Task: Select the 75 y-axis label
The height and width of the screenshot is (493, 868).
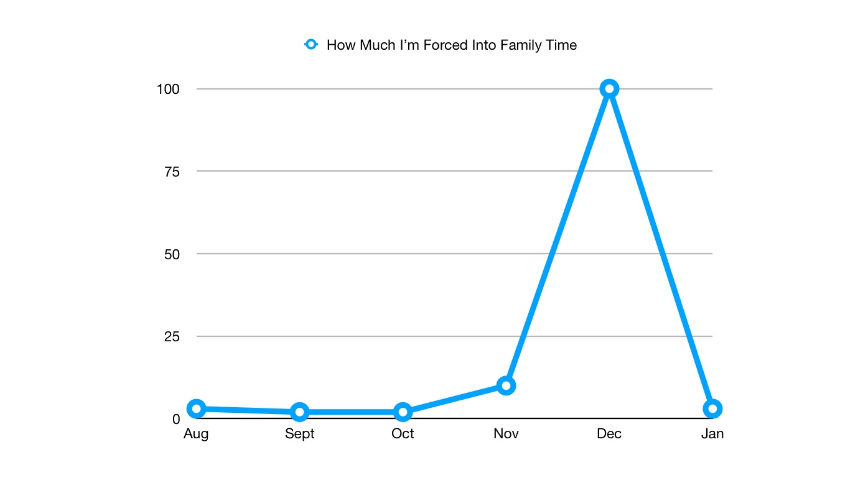Action: pos(172,172)
